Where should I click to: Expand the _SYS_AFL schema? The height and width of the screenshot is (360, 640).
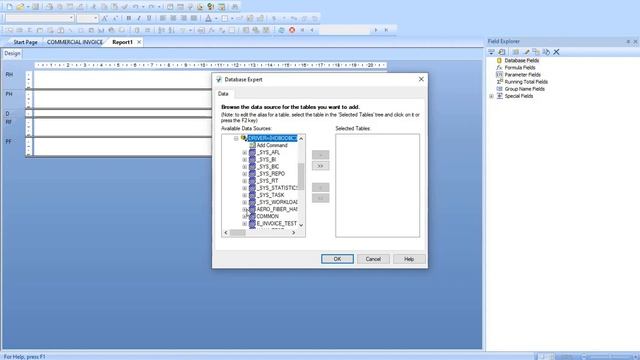tap(244, 153)
